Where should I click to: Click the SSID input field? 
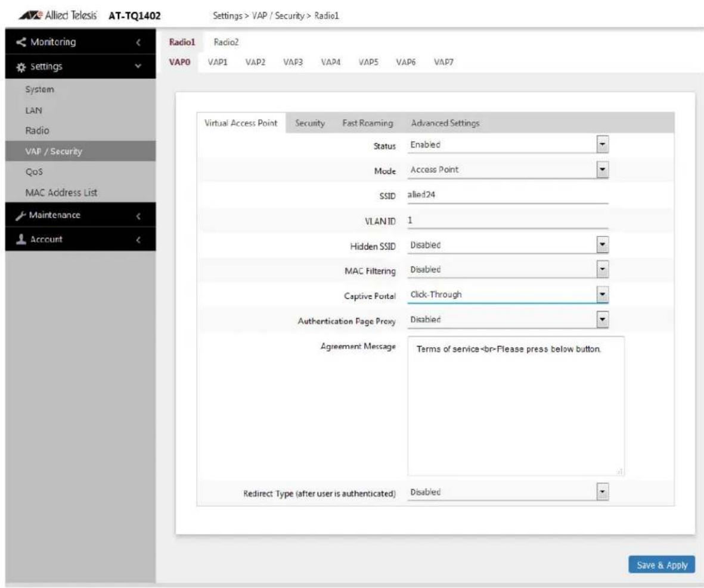[x=508, y=195]
